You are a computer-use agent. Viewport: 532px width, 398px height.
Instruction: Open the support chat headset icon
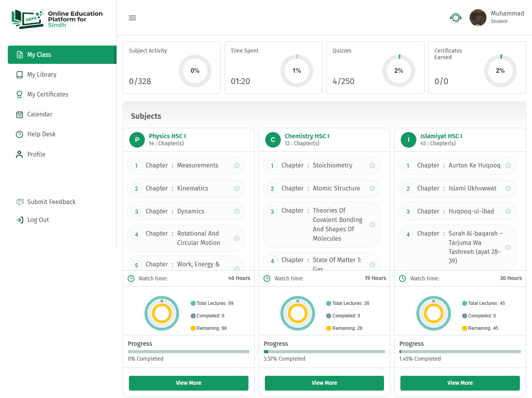click(456, 18)
